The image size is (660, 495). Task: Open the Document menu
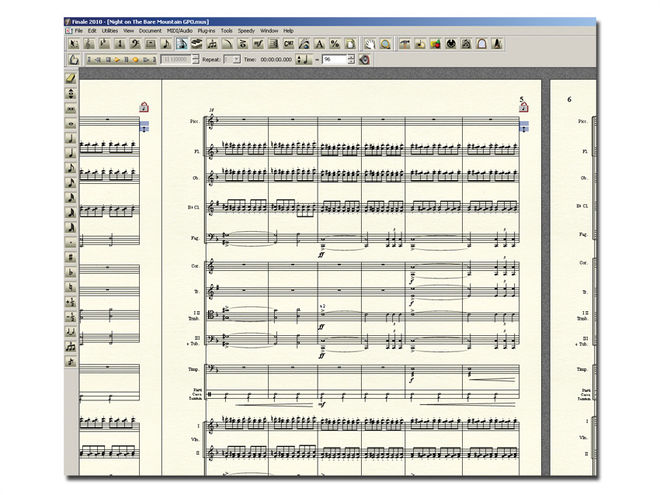coord(150,31)
